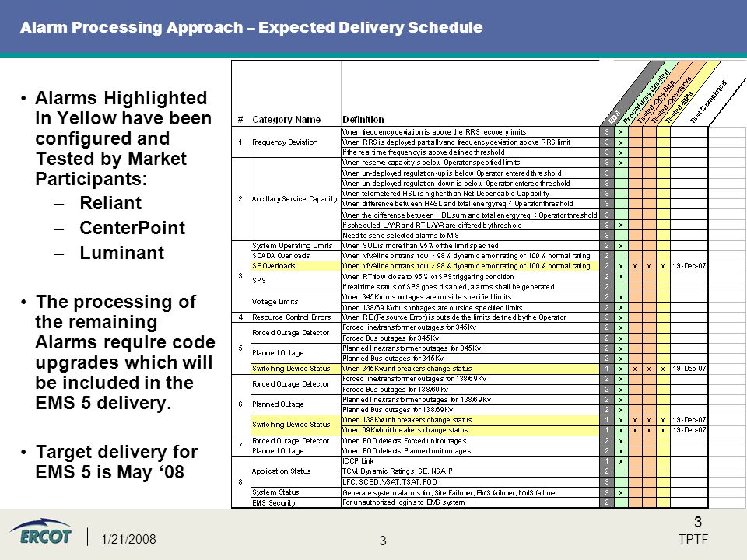Select the slide title 'Alarm Processing Approach – Expected Delivery Schedule'
747x560 pixels.
point(251,27)
